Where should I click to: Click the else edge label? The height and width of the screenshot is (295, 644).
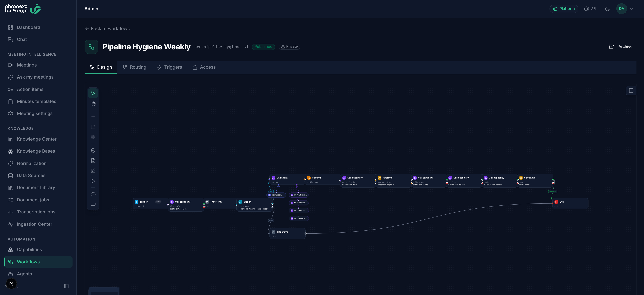[x=271, y=220]
